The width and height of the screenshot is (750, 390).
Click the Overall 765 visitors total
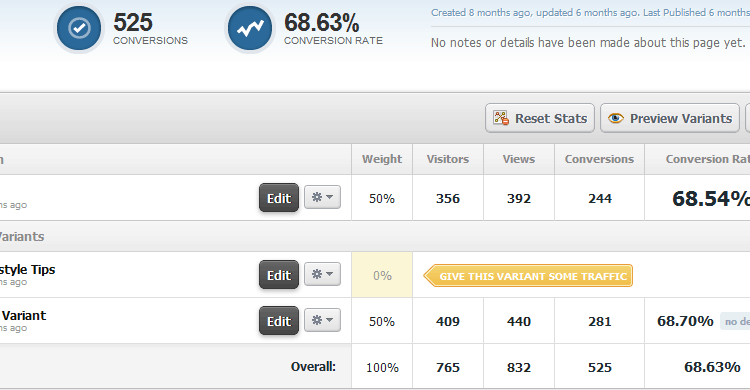pos(448,368)
